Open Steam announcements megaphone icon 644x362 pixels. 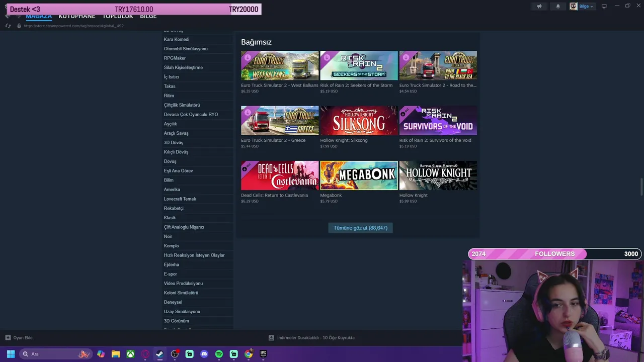539,7
